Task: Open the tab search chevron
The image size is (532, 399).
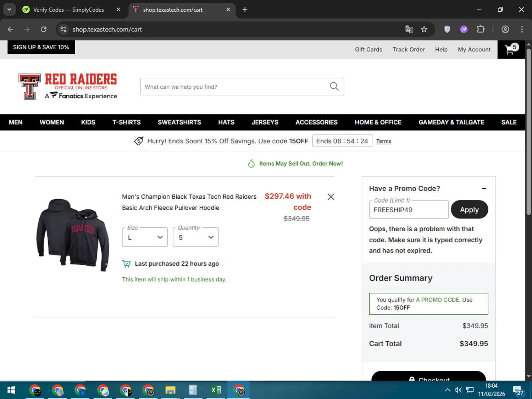Action: click(9, 10)
